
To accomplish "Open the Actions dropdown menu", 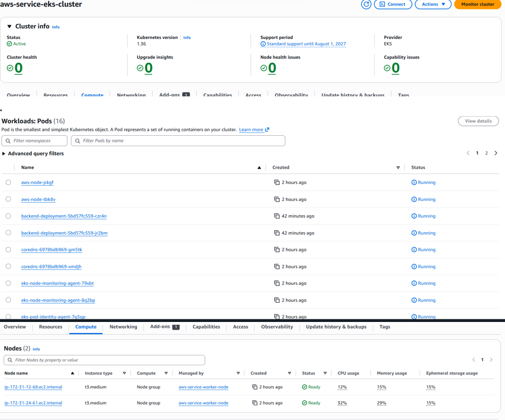I will (x=433, y=4).
